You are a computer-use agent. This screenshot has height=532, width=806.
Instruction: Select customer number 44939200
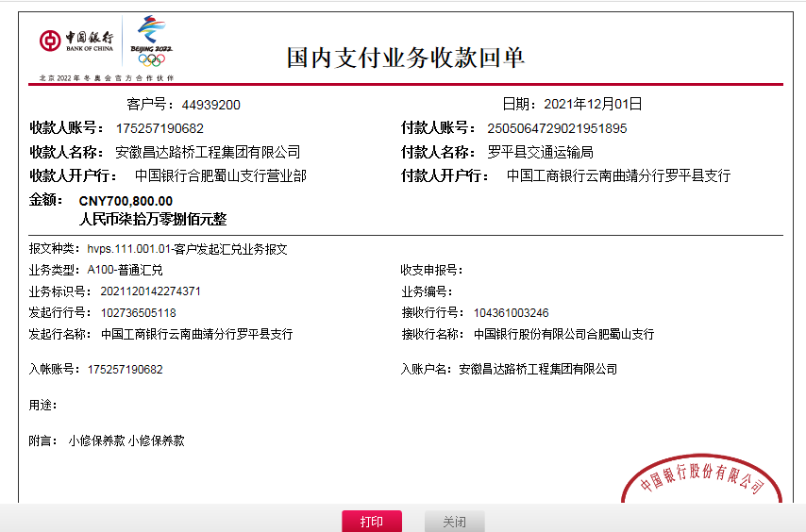(210, 105)
